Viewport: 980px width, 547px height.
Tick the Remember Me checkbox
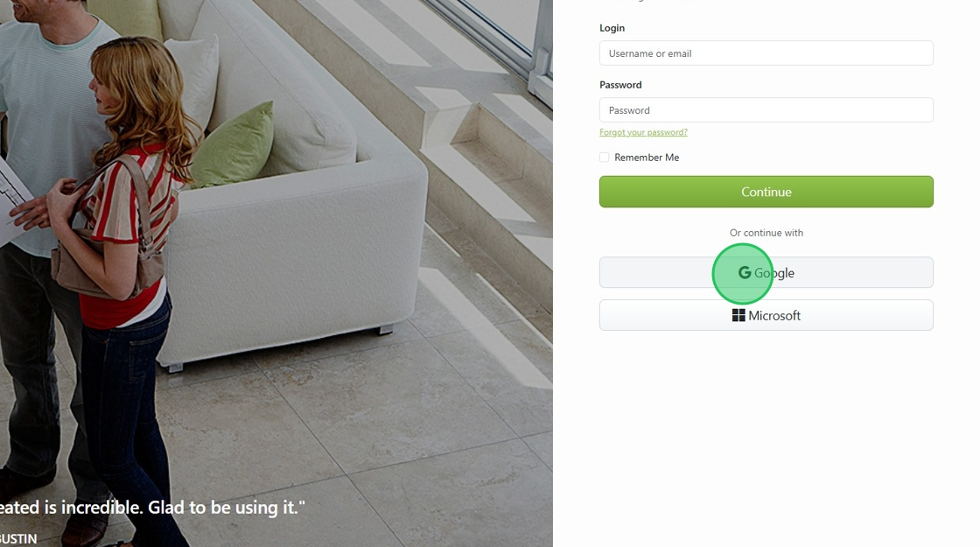coord(605,158)
